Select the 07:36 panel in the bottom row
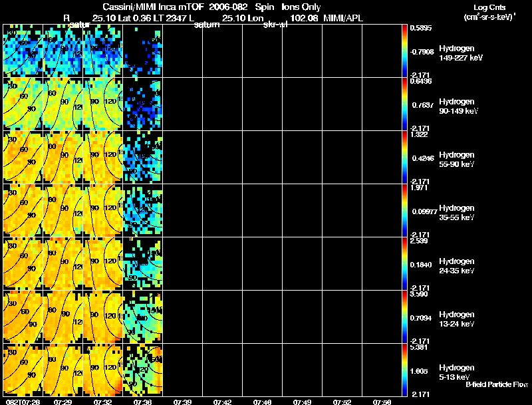 click(x=143, y=370)
